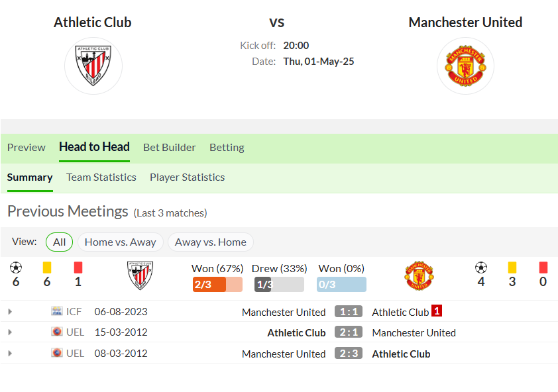This screenshot has height=392, width=558.
Task: Click the large Manchester United crest logo
Action: click(465, 66)
